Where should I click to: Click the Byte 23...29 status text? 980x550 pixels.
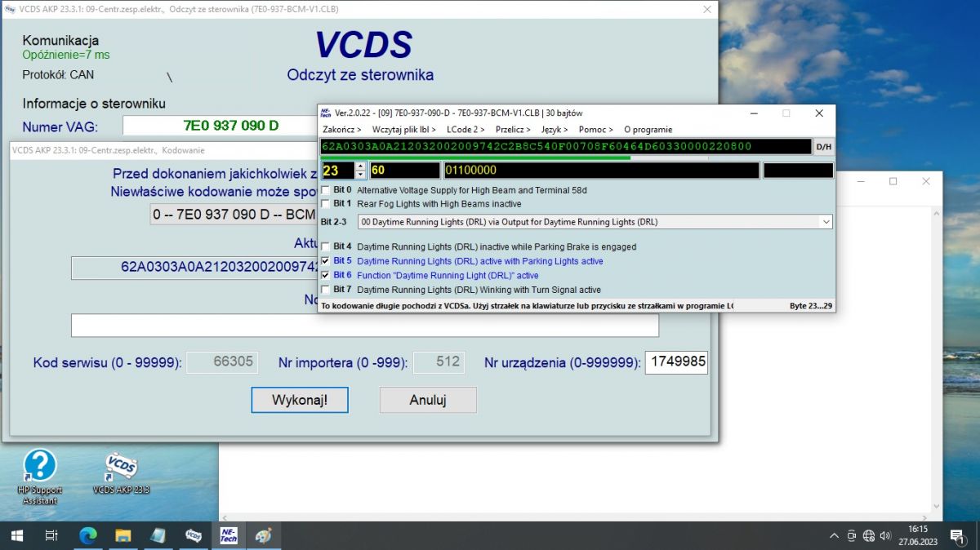[x=811, y=306]
